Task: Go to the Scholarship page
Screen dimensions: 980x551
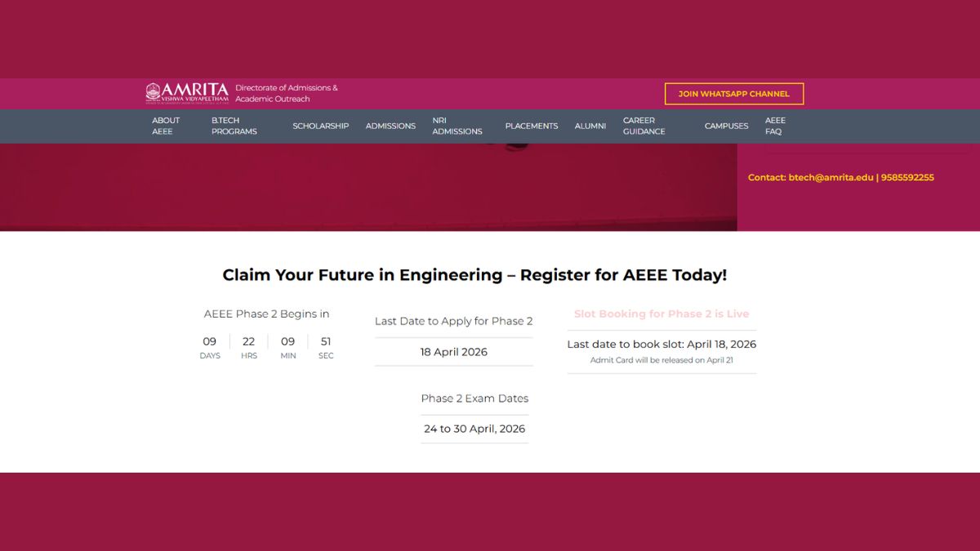Action: (320, 126)
